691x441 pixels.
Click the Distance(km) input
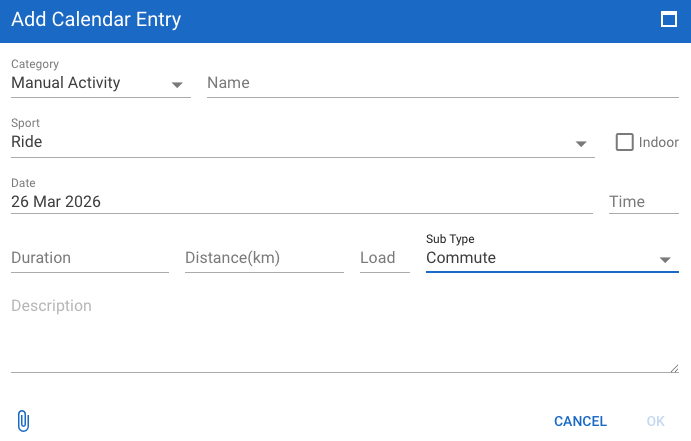(263, 258)
